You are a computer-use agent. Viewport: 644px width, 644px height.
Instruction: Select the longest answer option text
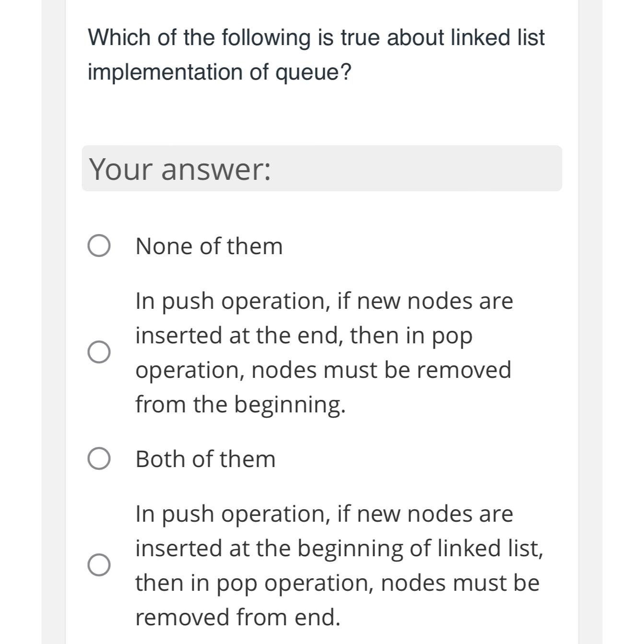339,566
